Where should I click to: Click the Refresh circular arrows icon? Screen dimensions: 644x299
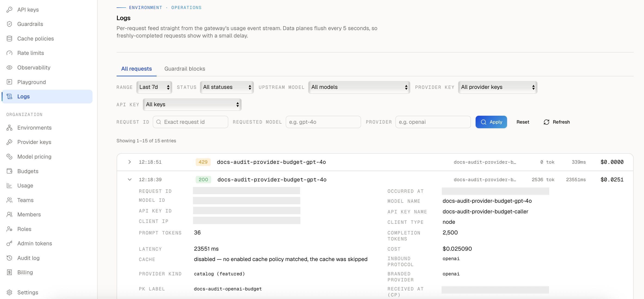(546, 122)
